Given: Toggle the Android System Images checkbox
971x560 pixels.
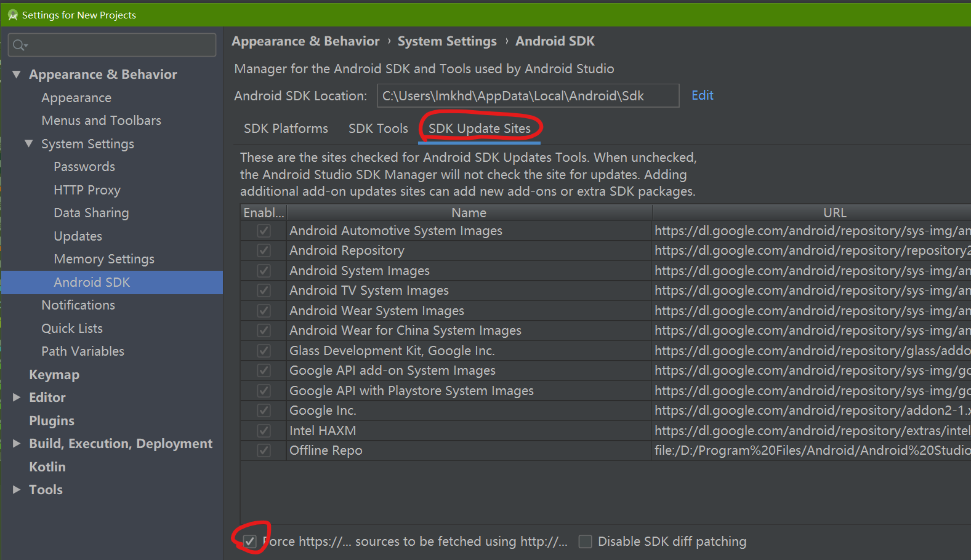Looking at the screenshot, I should click(x=264, y=271).
